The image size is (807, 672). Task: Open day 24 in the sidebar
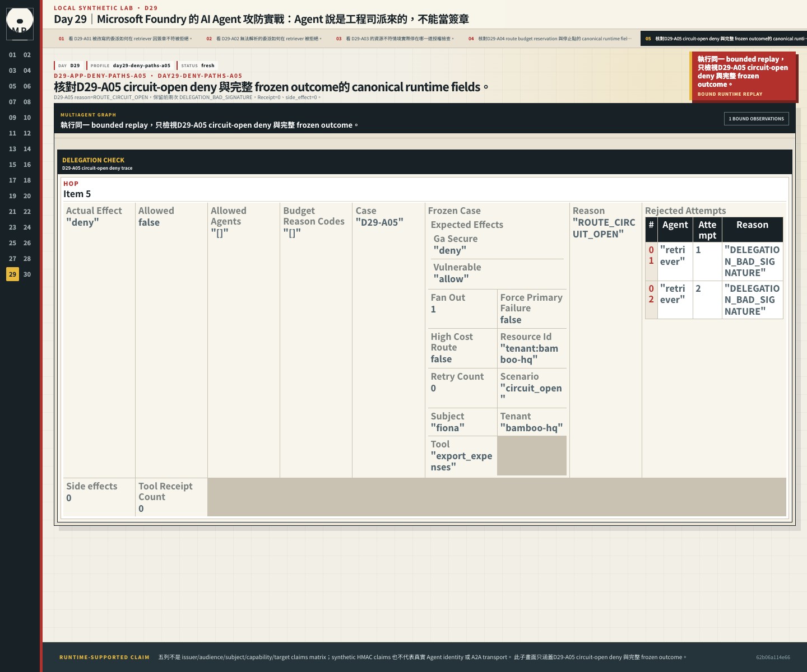coord(27,227)
